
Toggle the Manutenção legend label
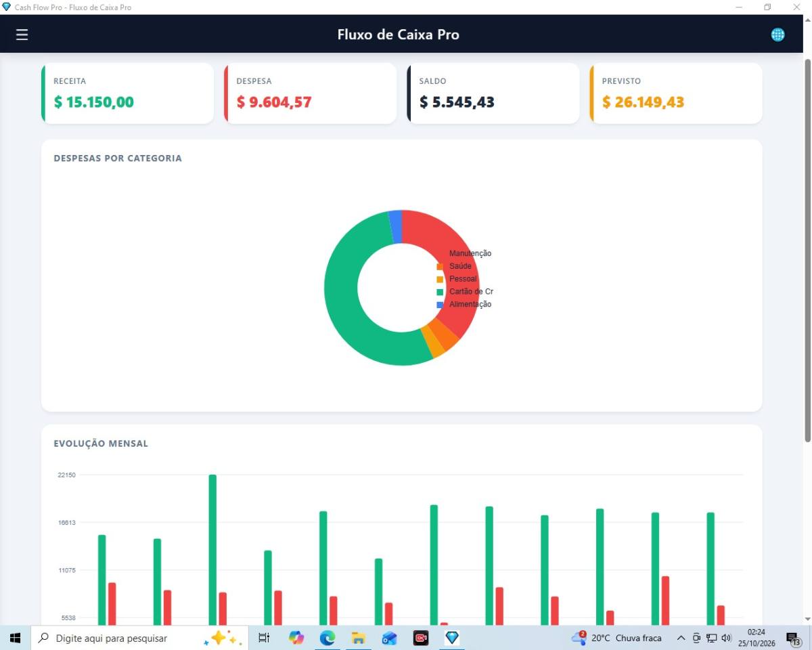pos(470,253)
